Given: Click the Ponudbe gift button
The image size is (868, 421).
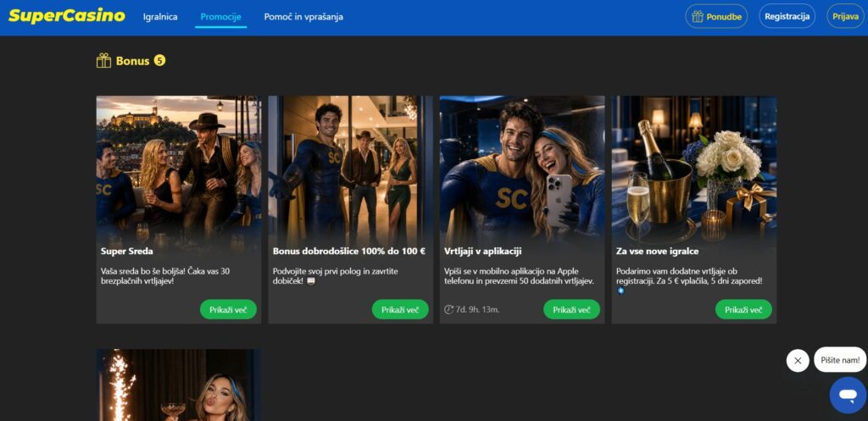Looking at the screenshot, I should pyautogui.click(x=716, y=16).
